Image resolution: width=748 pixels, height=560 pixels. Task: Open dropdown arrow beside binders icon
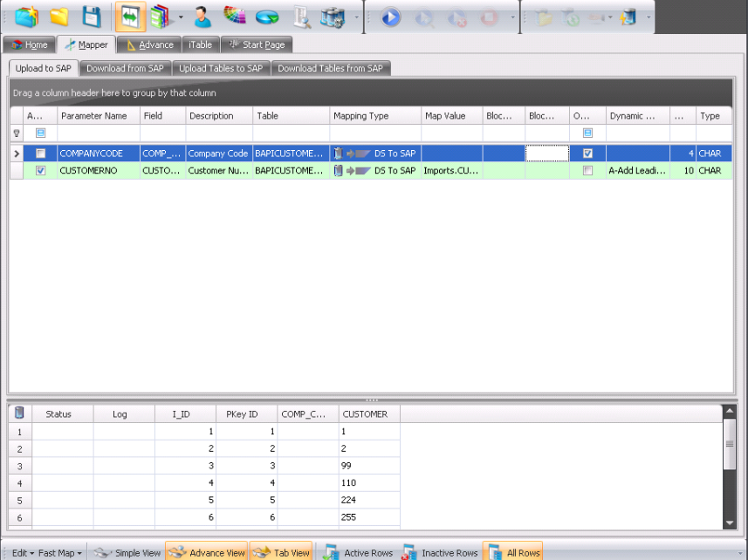click(181, 17)
